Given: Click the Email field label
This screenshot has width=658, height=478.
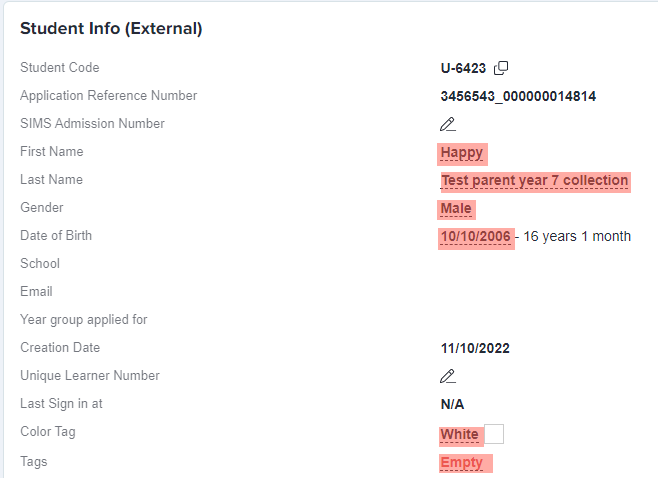Looking at the screenshot, I should pyautogui.click(x=37, y=292).
